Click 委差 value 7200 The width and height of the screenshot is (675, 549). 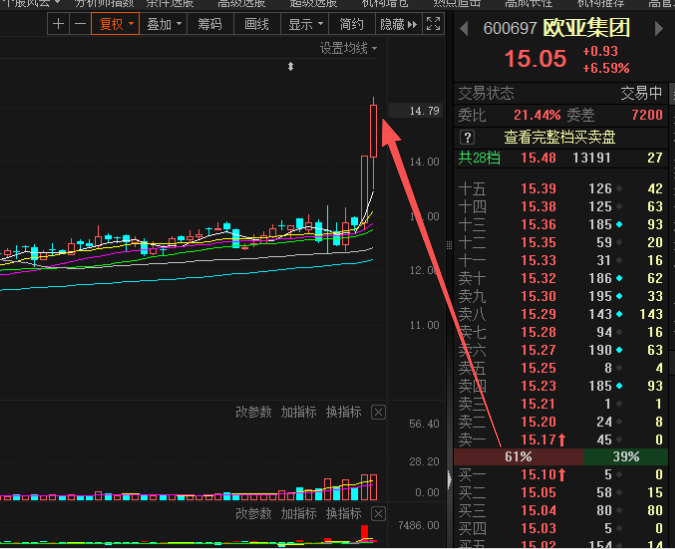click(647, 115)
